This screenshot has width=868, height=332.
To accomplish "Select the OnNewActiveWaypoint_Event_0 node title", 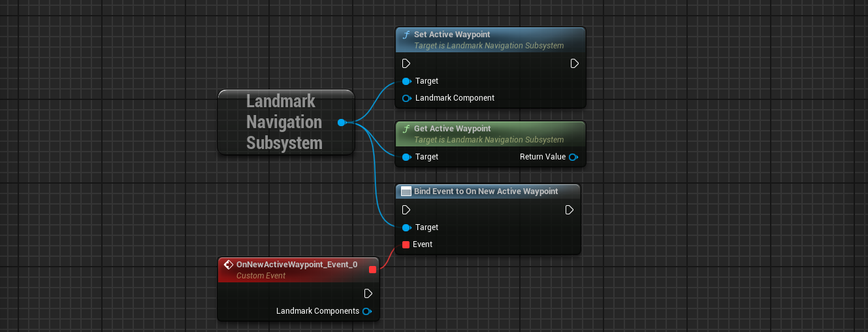I will click(x=297, y=265).
